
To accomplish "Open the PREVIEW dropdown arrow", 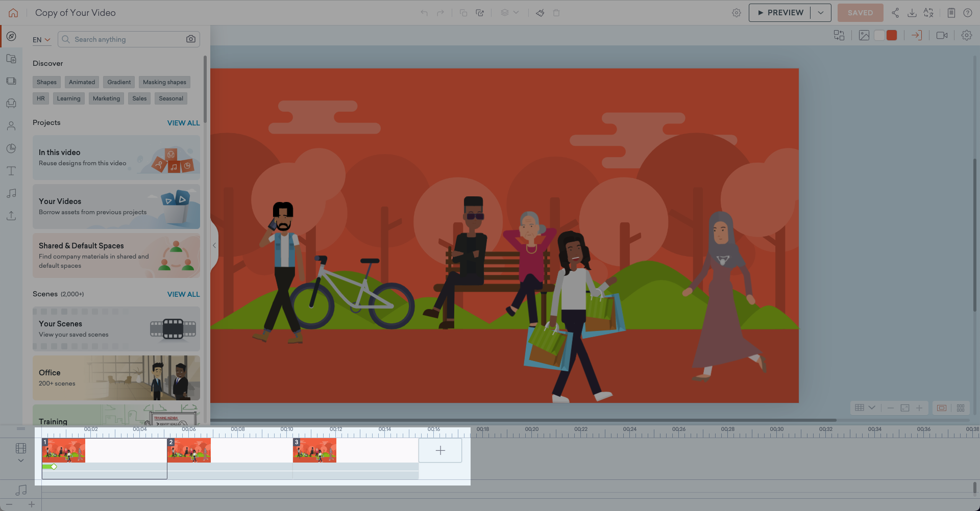I will pos(821,12).
